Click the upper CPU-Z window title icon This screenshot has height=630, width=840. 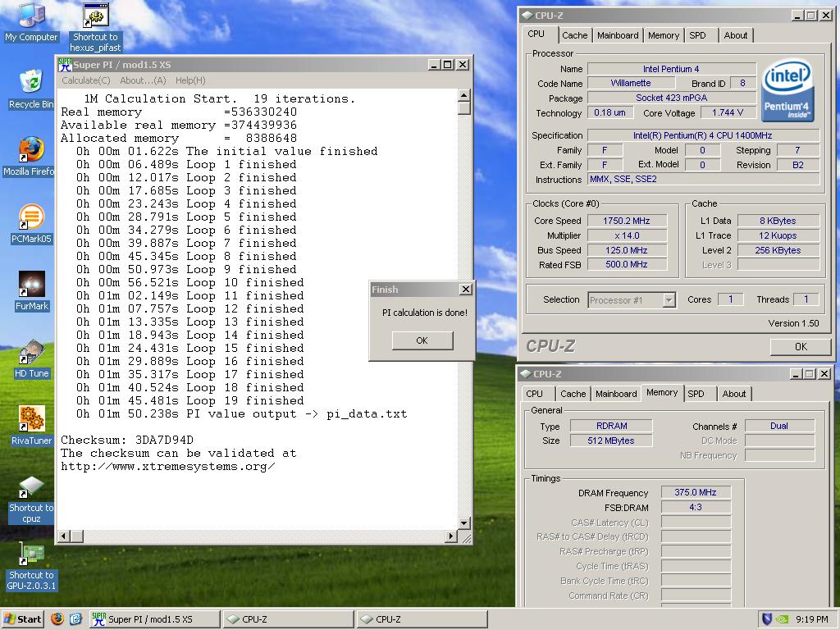527,16
